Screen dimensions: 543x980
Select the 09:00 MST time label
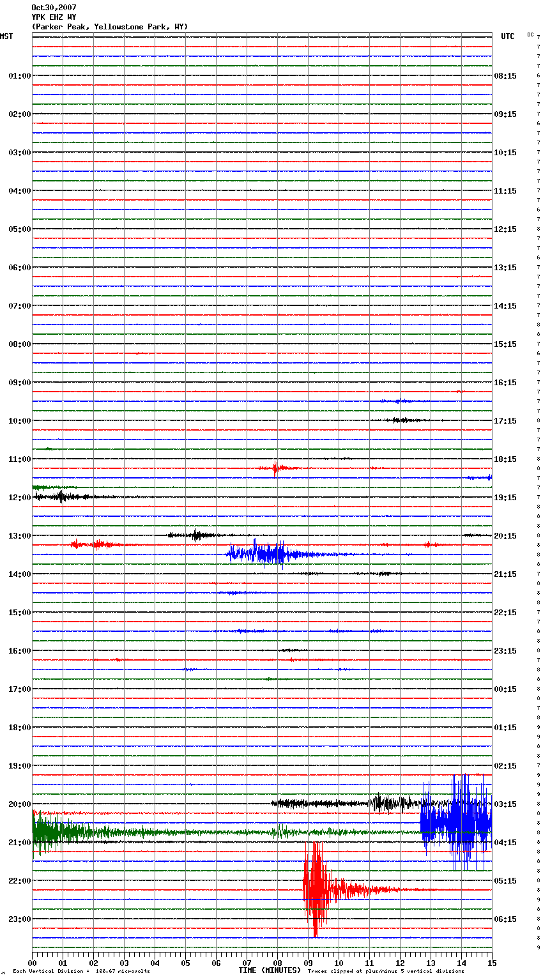click(20, 383)
